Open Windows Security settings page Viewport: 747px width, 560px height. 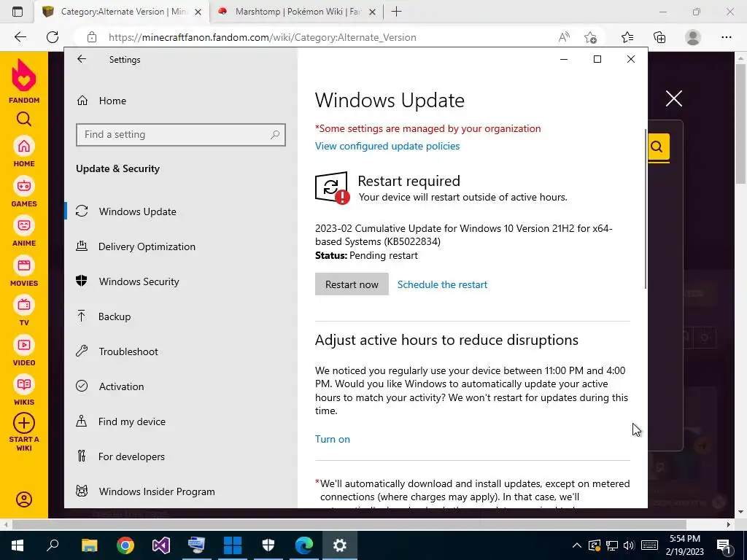(181, 281)
